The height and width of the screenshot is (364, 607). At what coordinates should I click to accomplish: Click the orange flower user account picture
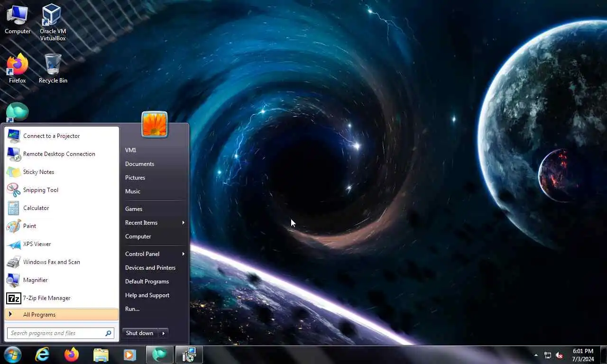[x=155, y=125]
